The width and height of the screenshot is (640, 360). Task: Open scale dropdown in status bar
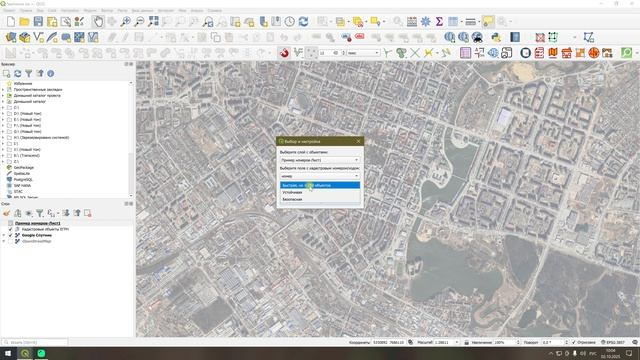(456, 342)
